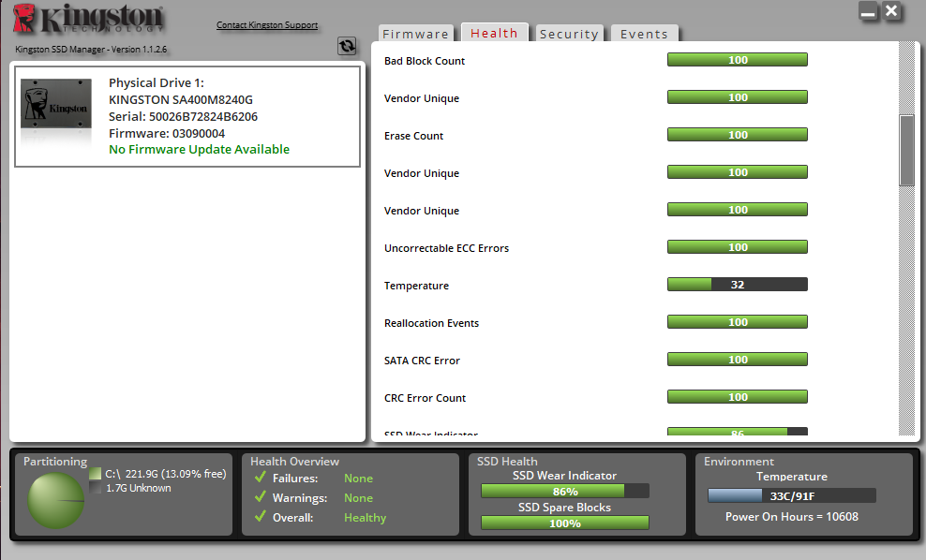Click the Erase Count label

[x=413, y=136]
